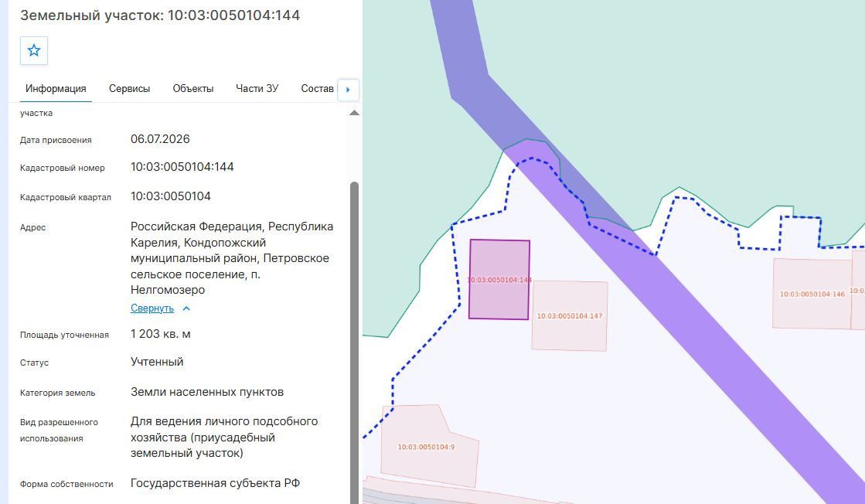
Task: Click the scroll-up triangle in info panel
Action: (x=354, y=113)
